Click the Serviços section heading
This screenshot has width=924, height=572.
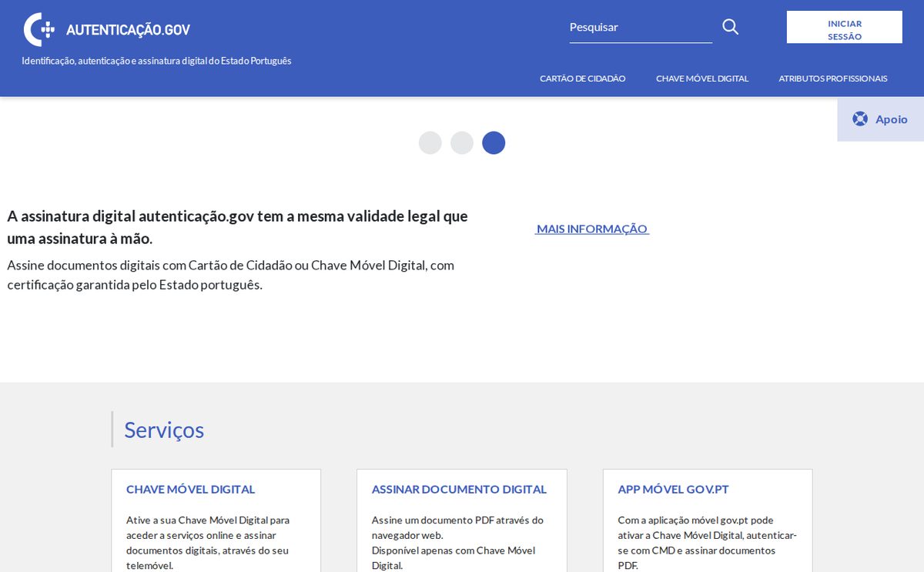coord(164,430)
